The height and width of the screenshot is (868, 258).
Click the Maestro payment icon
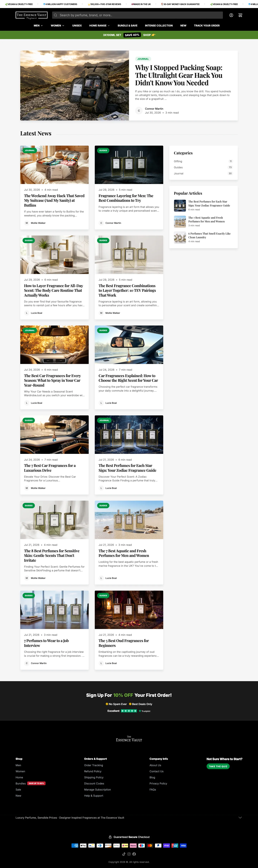[x=142, y=845]
